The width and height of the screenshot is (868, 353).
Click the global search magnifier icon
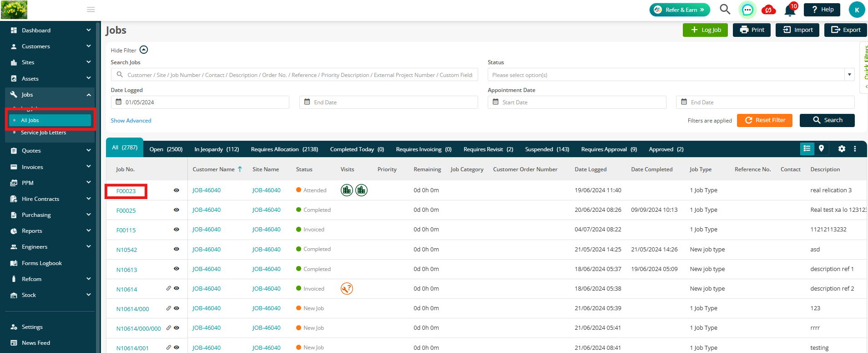tap(725, 9)
